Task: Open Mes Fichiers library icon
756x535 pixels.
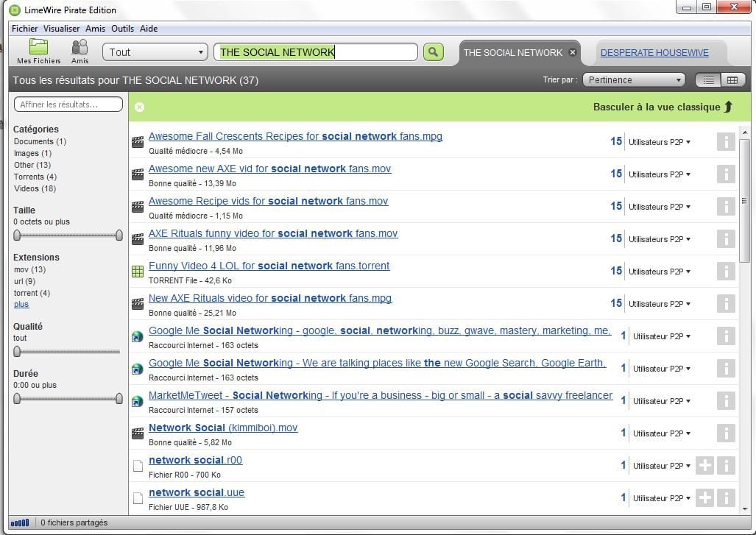Action: click(38, 51)
